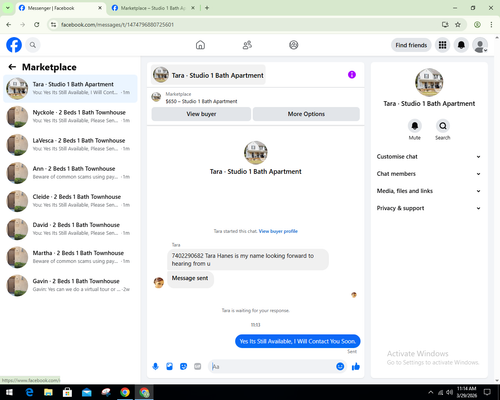Search in conversation magnifier icon
Viewport: 500px width, 400px height.
tap(443, 126)
